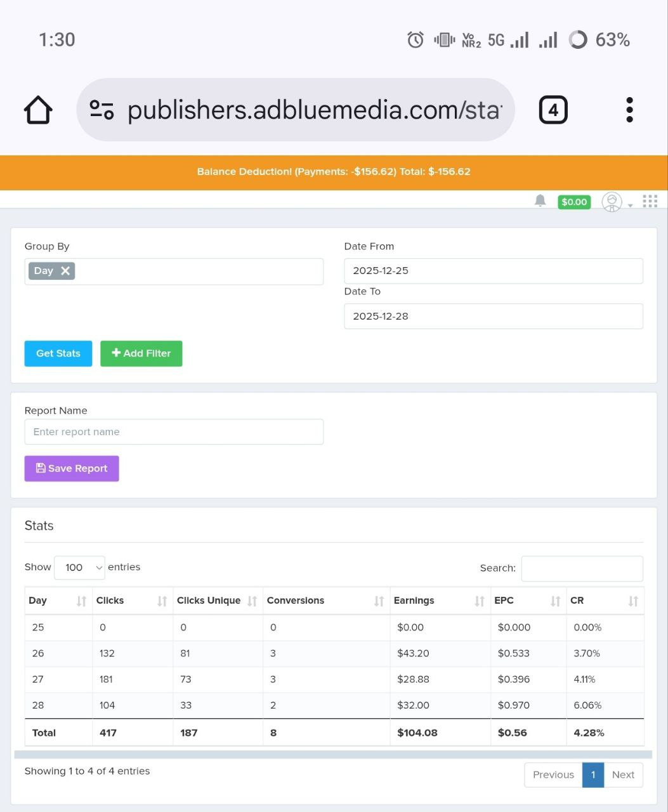Open the notifications bell
This screenshot has height=812, width=668.
pyautogui.click(x=540, y=201)
